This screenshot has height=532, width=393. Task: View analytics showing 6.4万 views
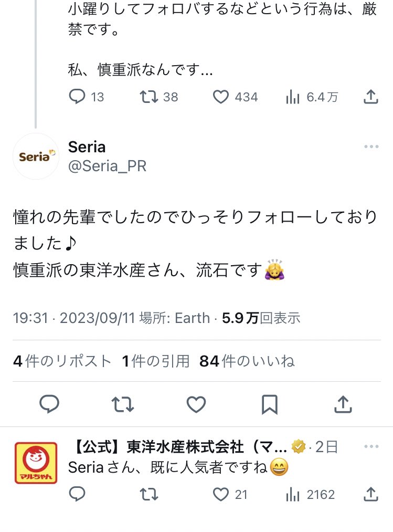click(x=312, y=97)
